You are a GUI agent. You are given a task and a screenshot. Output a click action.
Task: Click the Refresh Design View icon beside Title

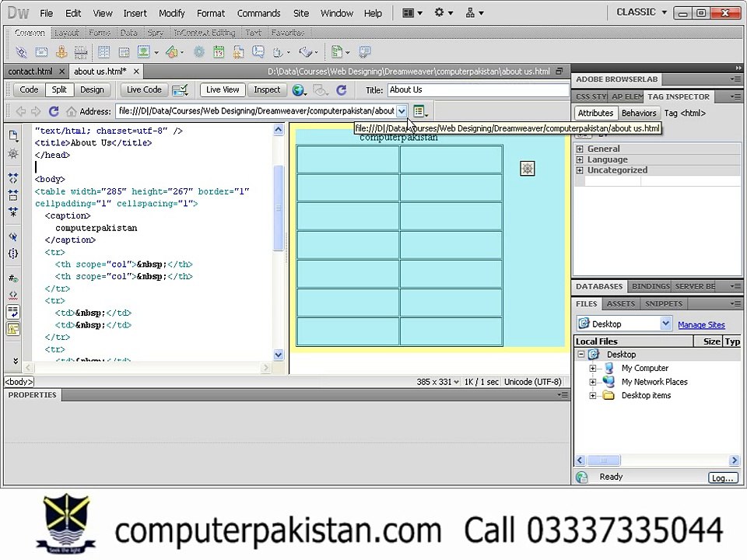tap(341, 90)
